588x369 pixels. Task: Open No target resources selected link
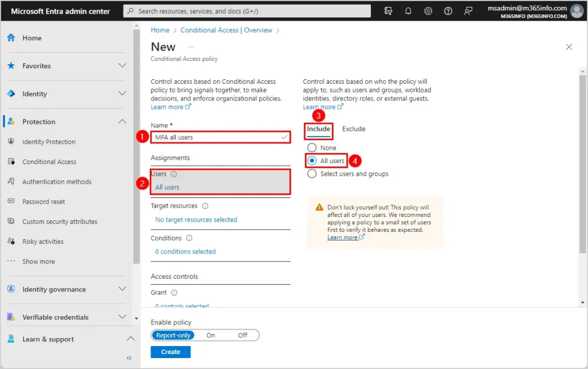(x=196, y=220)
